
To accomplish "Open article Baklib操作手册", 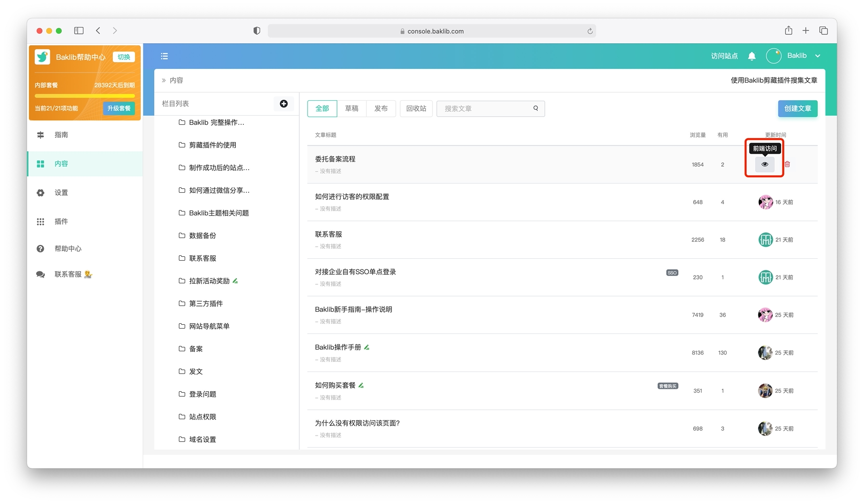I will point(338,347).
